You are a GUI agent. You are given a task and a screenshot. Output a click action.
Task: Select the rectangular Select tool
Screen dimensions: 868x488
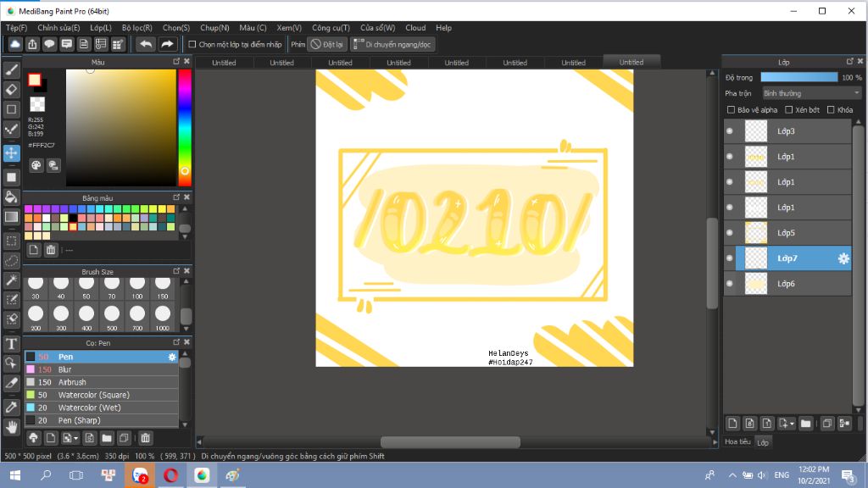coord(11,241)
